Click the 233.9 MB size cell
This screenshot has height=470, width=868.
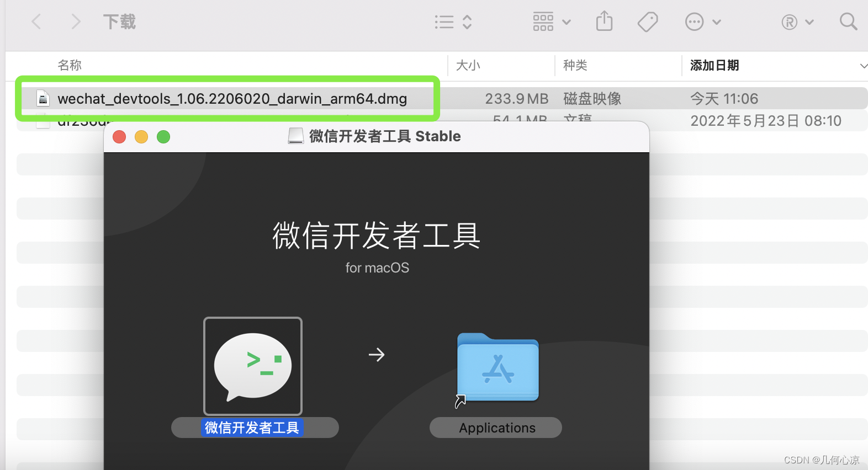coord(516,99)
